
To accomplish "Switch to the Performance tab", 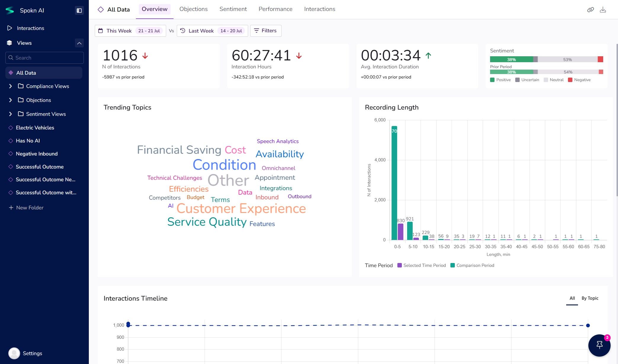I will [275, 9].
